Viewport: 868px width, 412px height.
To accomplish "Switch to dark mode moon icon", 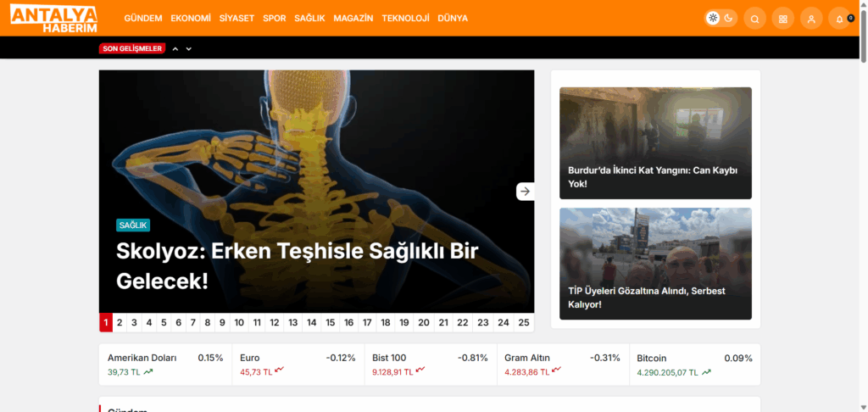I will coord(728,19).
